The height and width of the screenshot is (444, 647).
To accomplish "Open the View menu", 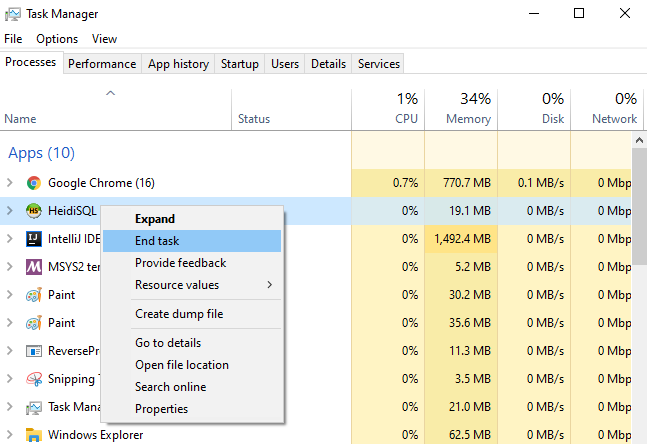I will coord(104,39).
